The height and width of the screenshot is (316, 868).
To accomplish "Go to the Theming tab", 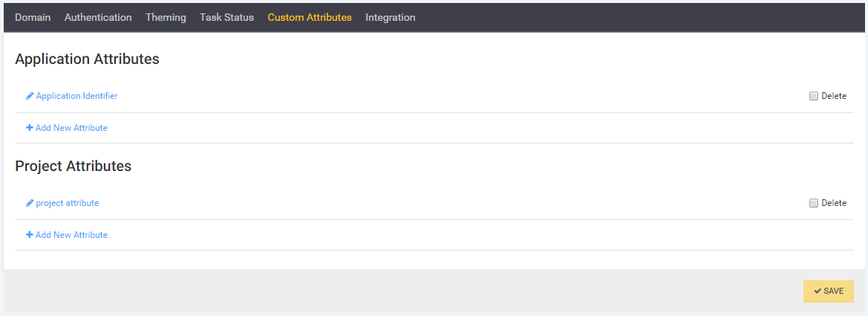I will click(166, 17).
